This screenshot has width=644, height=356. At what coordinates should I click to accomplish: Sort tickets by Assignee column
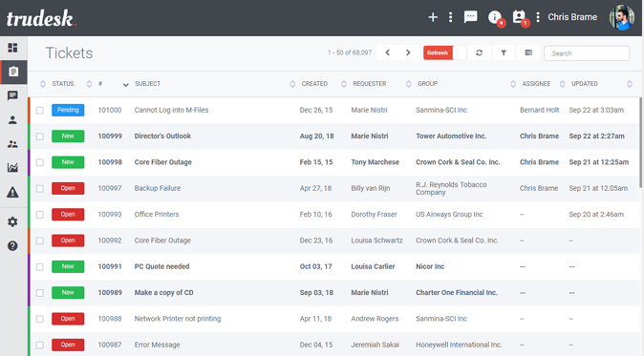(x=536, y=84)
